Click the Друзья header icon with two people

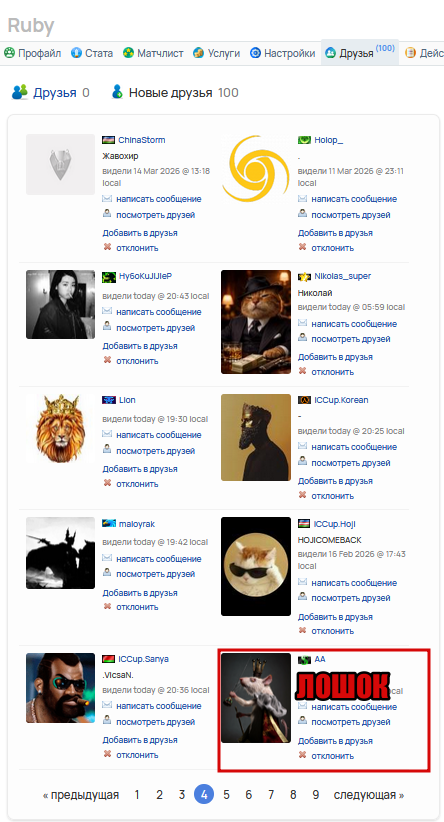[x=20, y=93]
